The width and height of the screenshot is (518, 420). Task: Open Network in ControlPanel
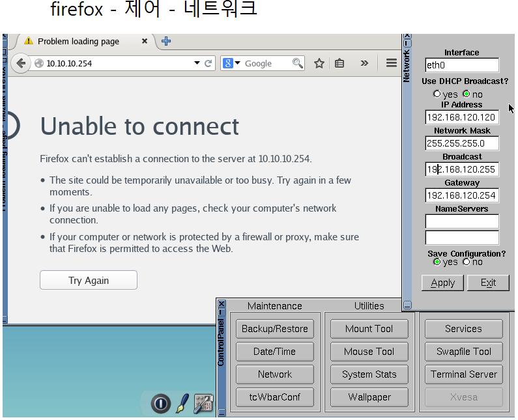275,374
